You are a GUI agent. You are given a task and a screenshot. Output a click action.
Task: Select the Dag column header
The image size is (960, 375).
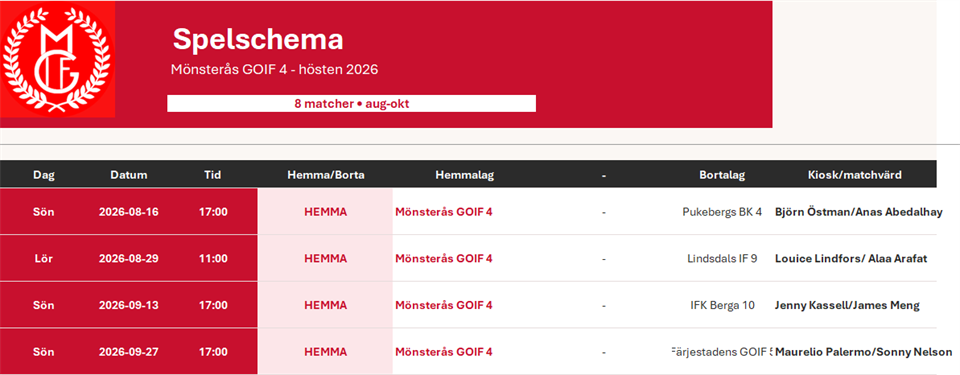coord(44,175)
